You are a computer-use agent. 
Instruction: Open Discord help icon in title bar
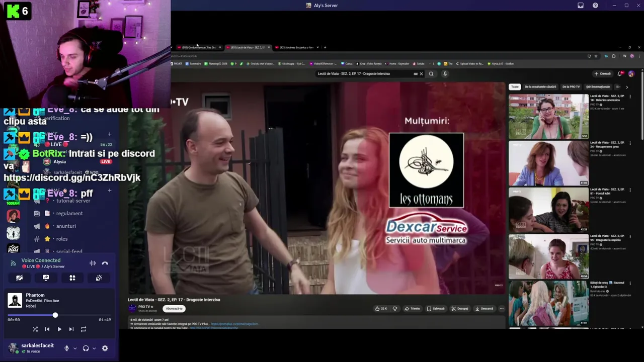tap(595, 6)
